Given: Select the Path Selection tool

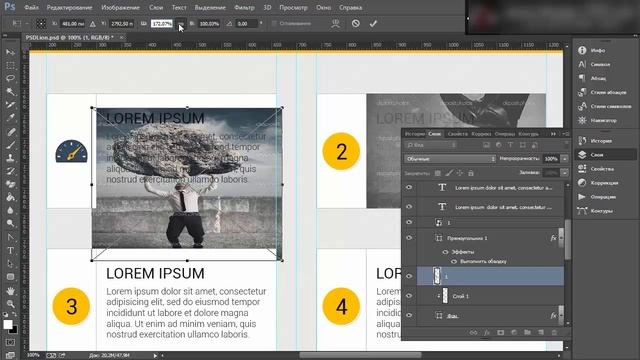Looking at the screenshot, I should click(x=11, y=263).
